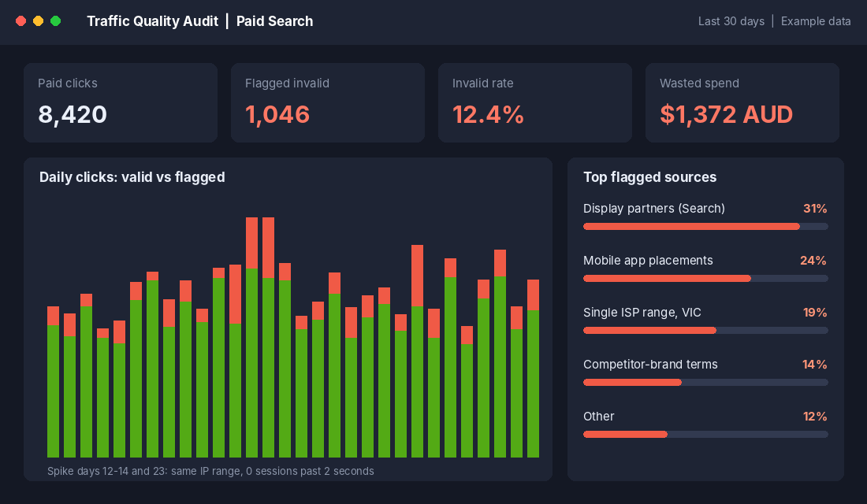This screenshot has width=867, height=504.
Task: Click the Single ISP range progress bar
Action: click(705, 331)
